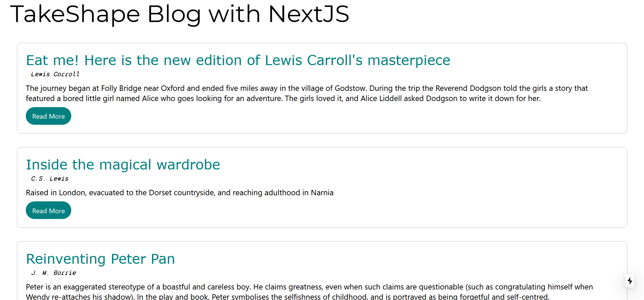Screen dimensions: 644x300
Task: Click the Next.js lightning bolt indicator icon
Action: [x=630, y=281]
